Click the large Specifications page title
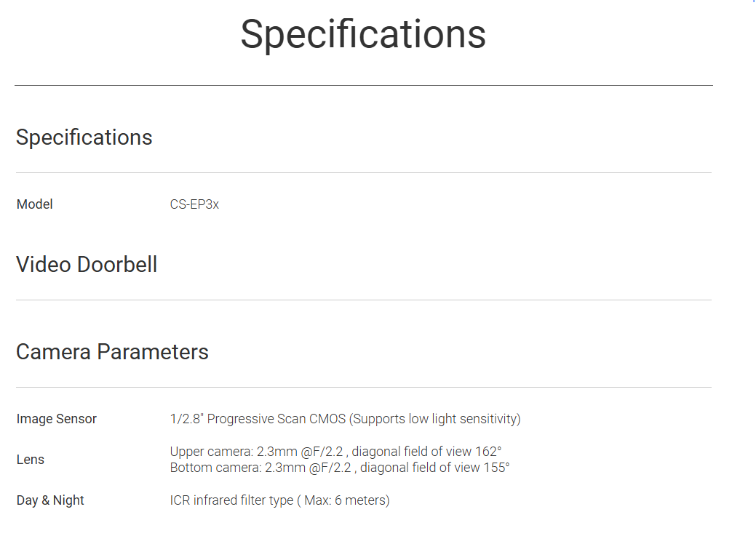 coord(363,34)
